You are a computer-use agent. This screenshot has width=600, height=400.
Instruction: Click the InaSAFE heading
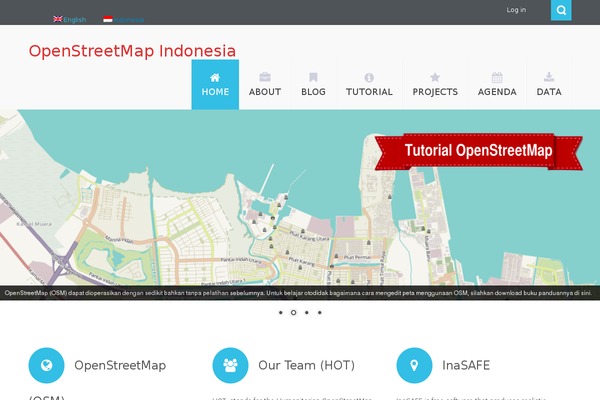coord(466,365)
